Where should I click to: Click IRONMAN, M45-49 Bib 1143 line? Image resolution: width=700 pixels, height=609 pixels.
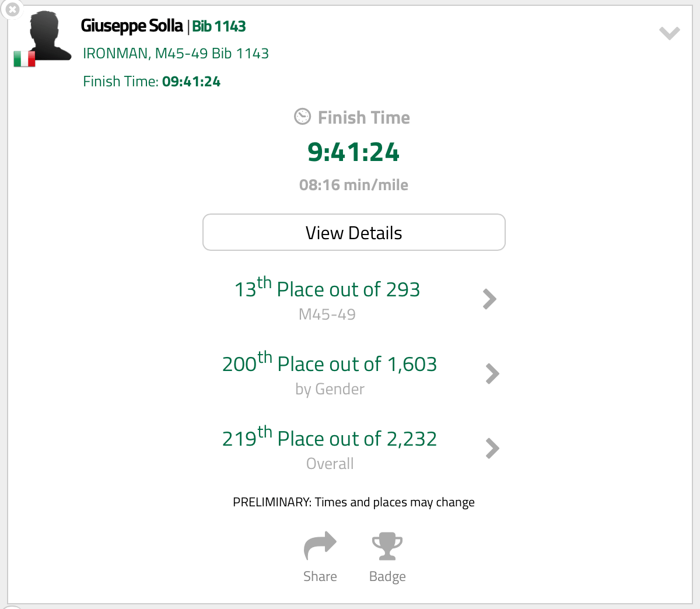pyautogui.click(x=176, y=54)
